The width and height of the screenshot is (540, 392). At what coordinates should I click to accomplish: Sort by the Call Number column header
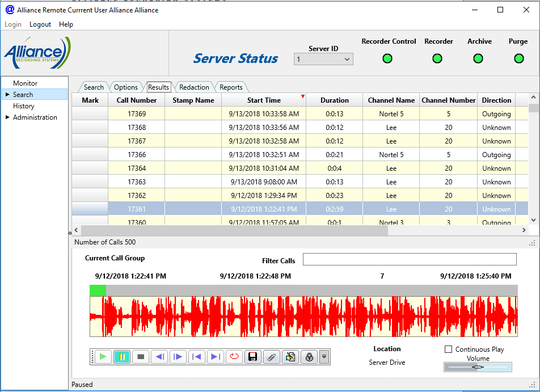136,100
